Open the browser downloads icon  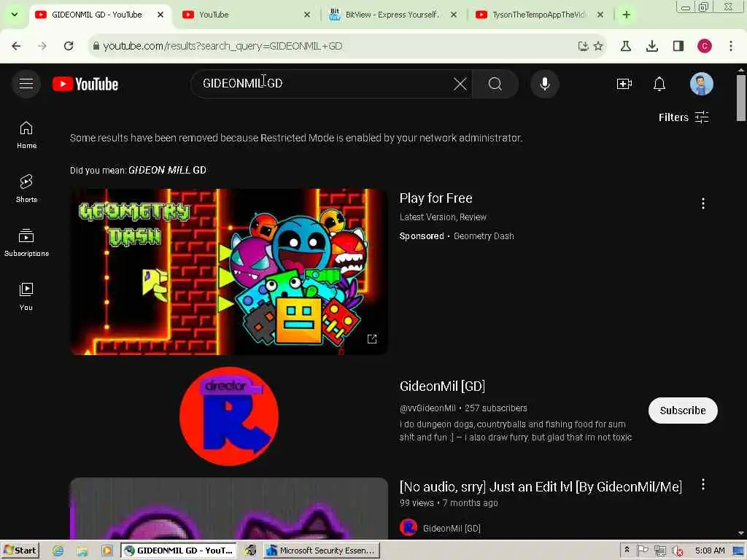651,46
